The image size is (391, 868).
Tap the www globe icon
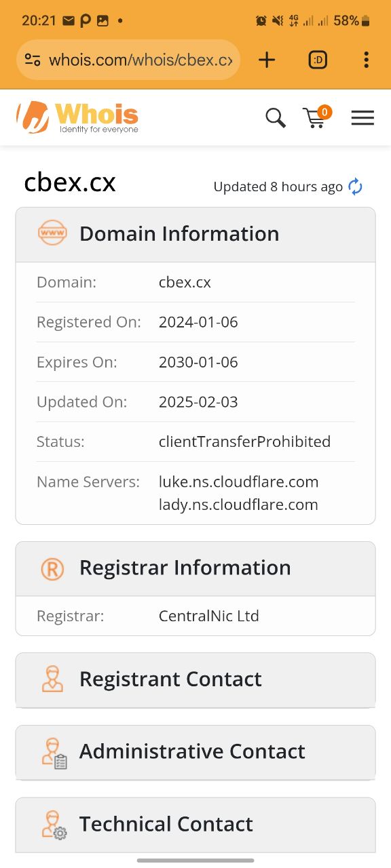point(52,233)
